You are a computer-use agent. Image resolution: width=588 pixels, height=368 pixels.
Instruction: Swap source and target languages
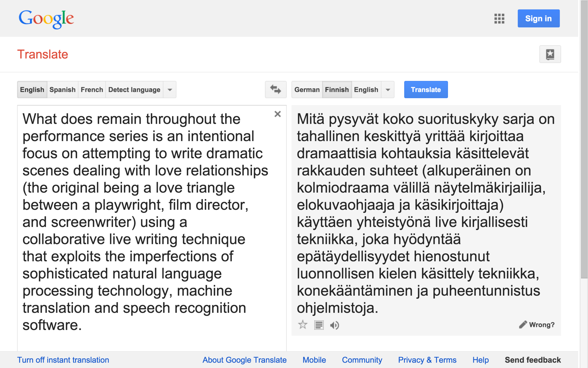coord(275,90)
